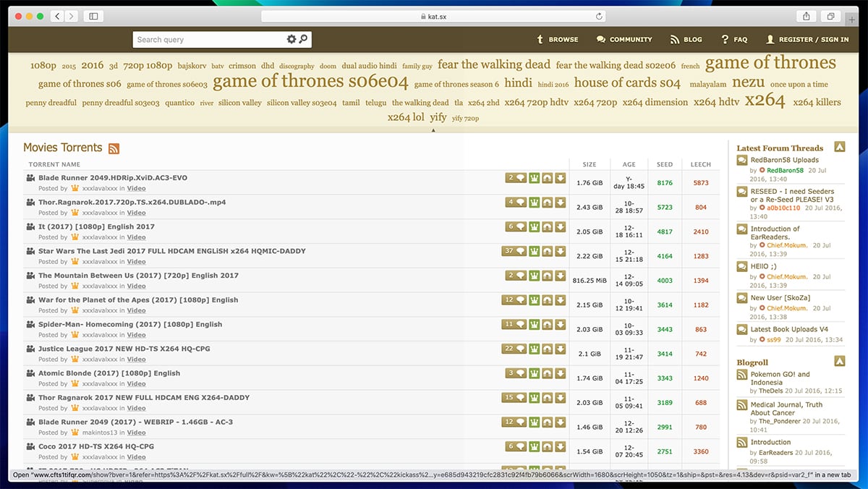Collapse the Latest Forum Threads panel
The image size is (868, 489).
tap(839, 147)
